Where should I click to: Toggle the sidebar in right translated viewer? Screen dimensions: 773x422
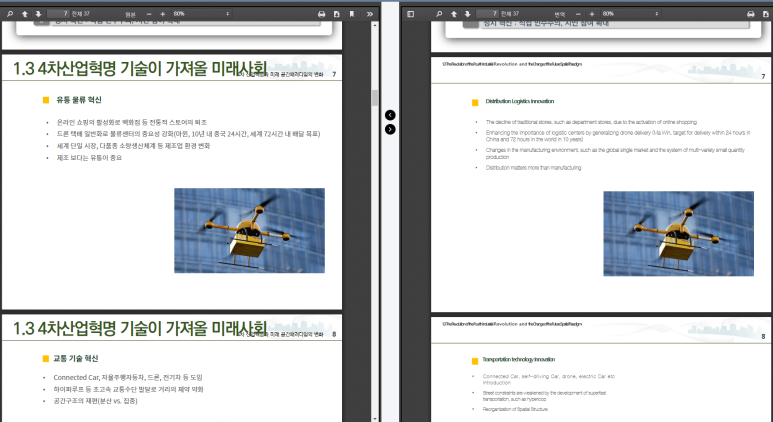(410, 14)
